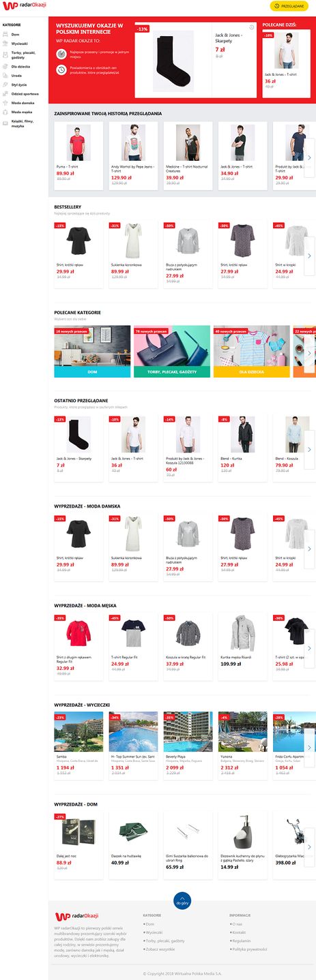View the Puma T-shirt product card
Image resolution: width=316 pixels, height=980 pixels.
(x=78, y=155)
